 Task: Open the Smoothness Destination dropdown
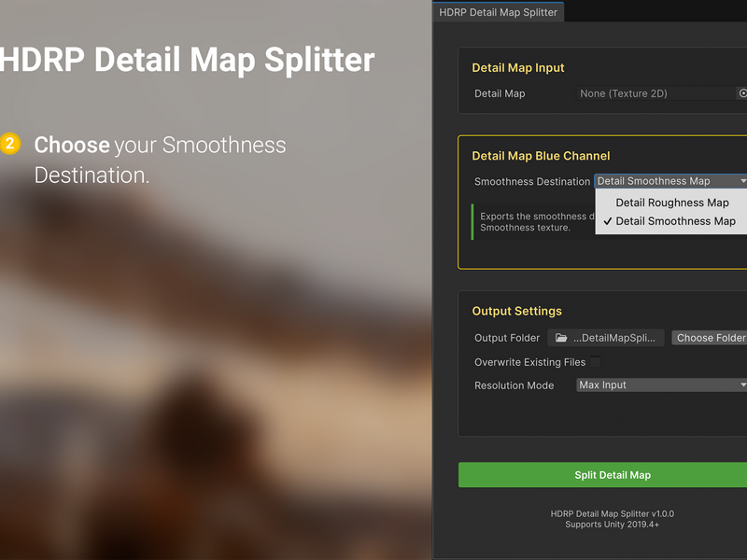pos(670,181)
